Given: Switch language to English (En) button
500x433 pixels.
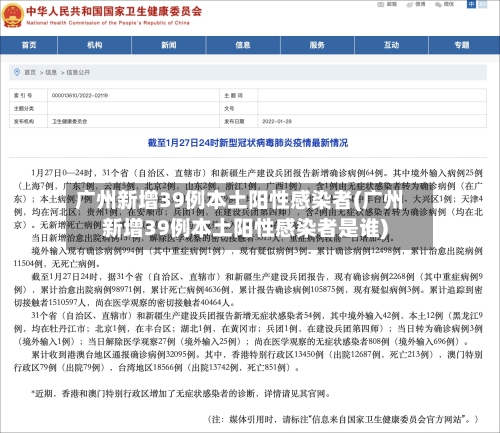Looking at the screenshot, I should point(482,4).
